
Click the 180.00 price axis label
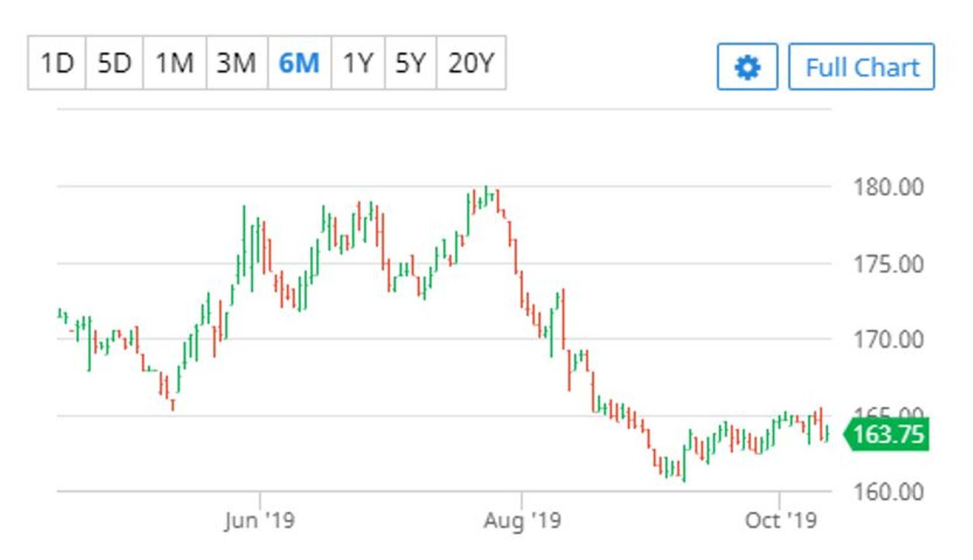[888, 187]
